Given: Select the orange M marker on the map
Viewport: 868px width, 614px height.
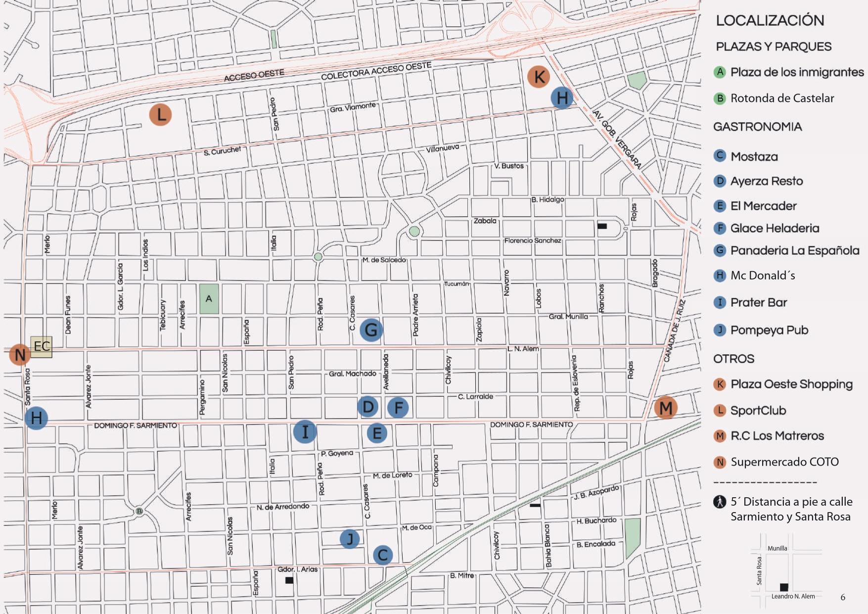Looking at the screenshot, I should (666, 408).
